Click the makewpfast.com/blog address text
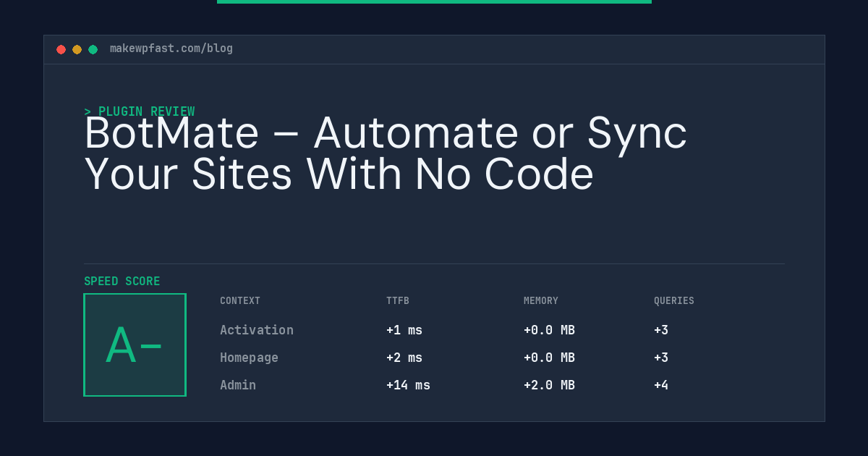Viewport: 868px width, 456px height. click(x=171, y=48)
